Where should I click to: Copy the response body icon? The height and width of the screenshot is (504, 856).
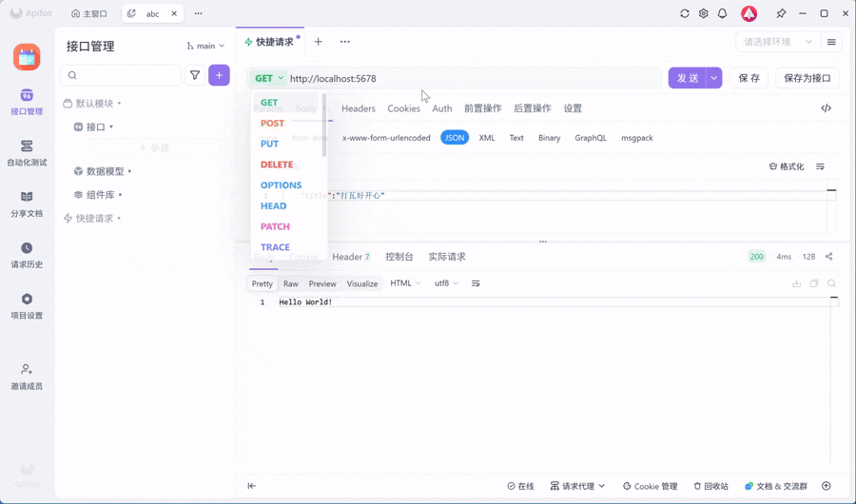(x=814, y=283)
